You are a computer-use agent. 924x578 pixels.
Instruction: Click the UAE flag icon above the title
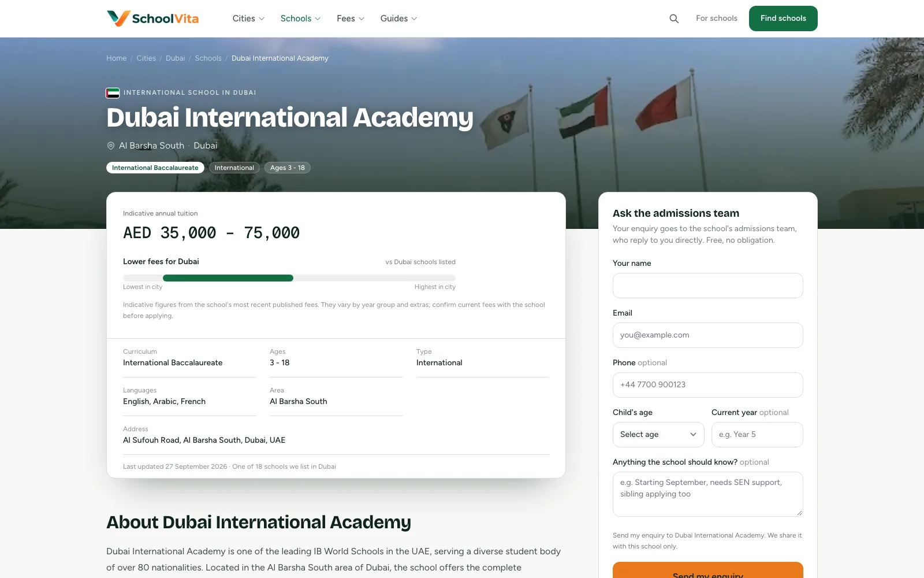click(113, 92)
